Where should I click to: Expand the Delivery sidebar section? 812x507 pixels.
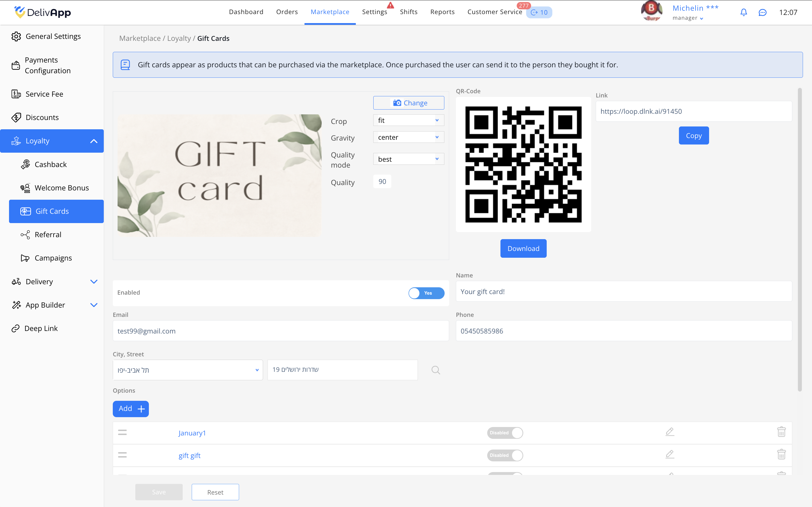point(94,282)
